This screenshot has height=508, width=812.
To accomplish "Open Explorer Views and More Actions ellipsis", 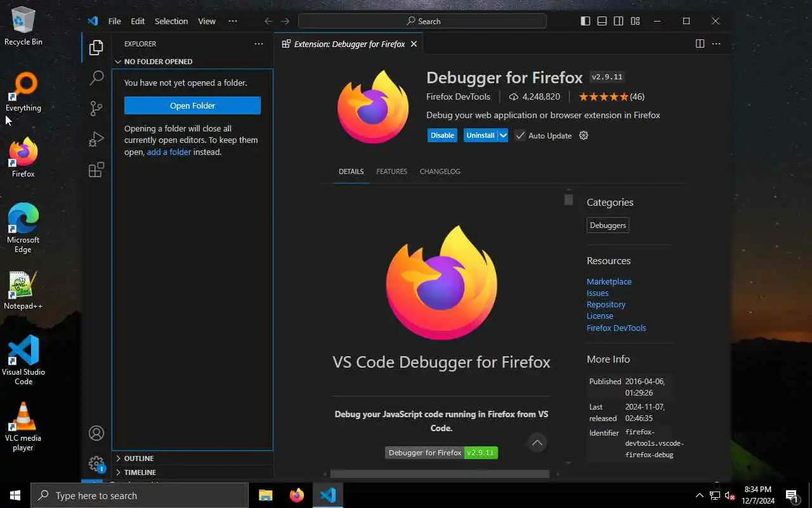I will pos(259,44).
